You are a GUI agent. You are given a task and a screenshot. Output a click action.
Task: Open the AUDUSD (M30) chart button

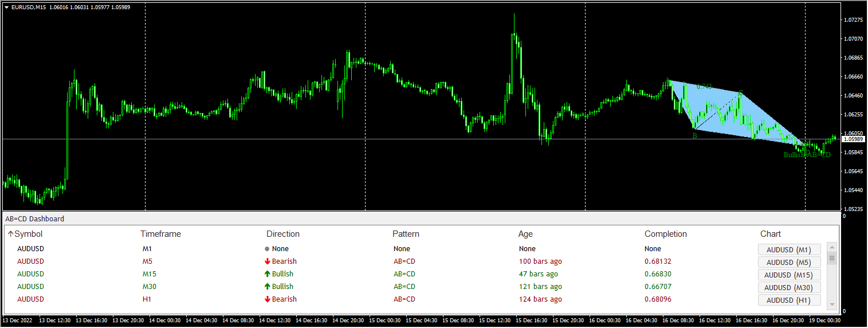coord(789,287)
